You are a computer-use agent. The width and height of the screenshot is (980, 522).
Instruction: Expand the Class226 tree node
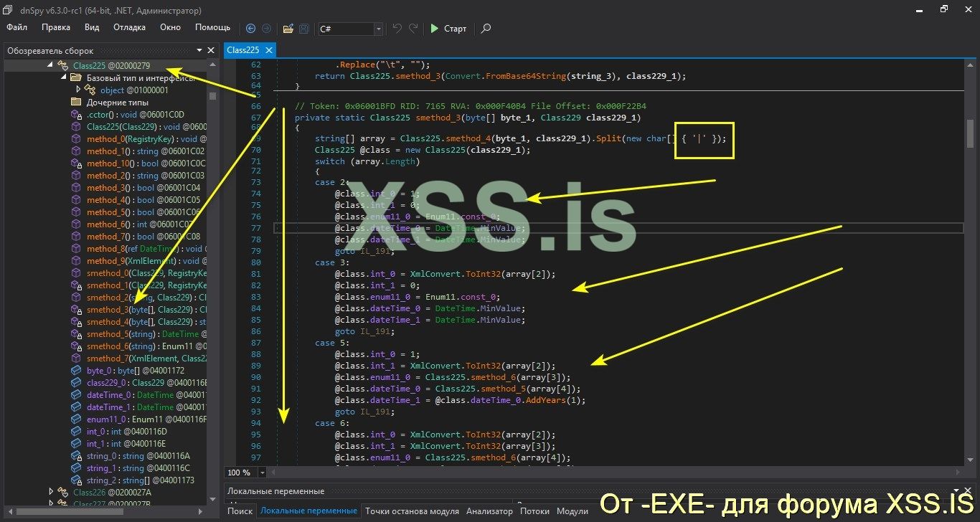(x=51, y=492)
